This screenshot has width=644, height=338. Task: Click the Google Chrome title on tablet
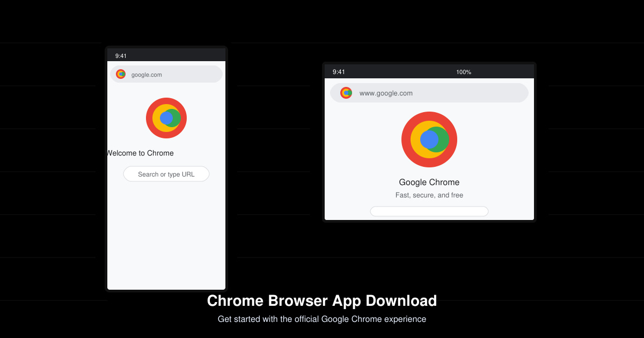[429, 182]
